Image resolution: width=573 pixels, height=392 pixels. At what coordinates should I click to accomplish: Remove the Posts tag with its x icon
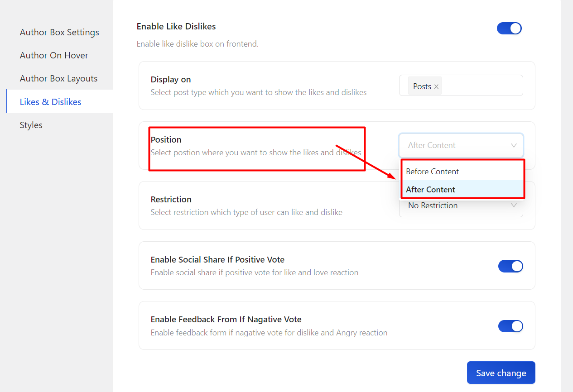[x=436, y=86]
